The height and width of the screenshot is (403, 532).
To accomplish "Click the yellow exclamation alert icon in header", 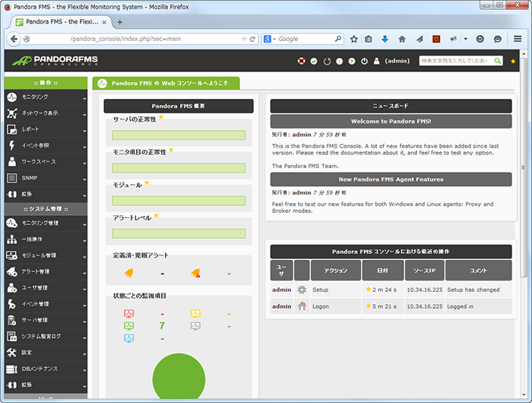I will (339, 61).
